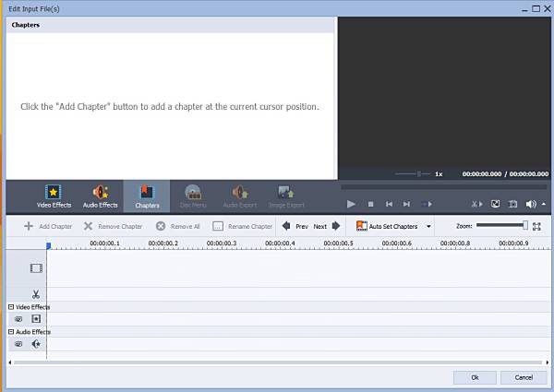Click Remove All chapters button
Screen dimensions: 554x392
click(x=178, y=226)
